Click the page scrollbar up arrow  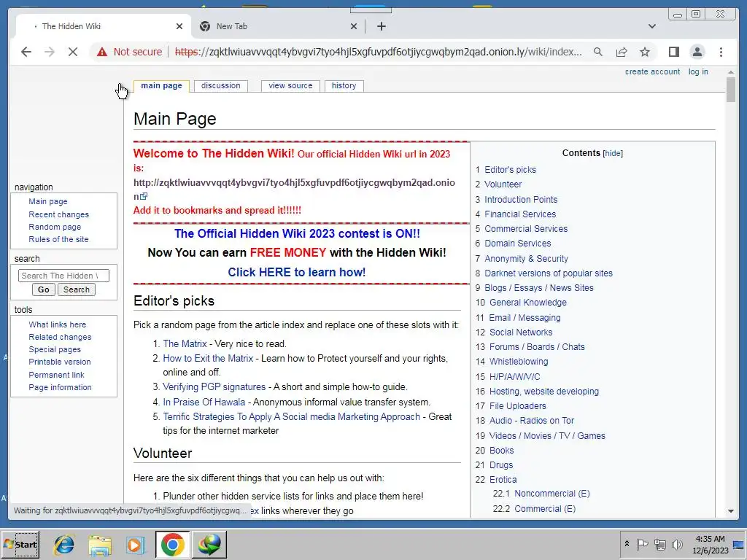pyautogui.click(x=731, y=72)
